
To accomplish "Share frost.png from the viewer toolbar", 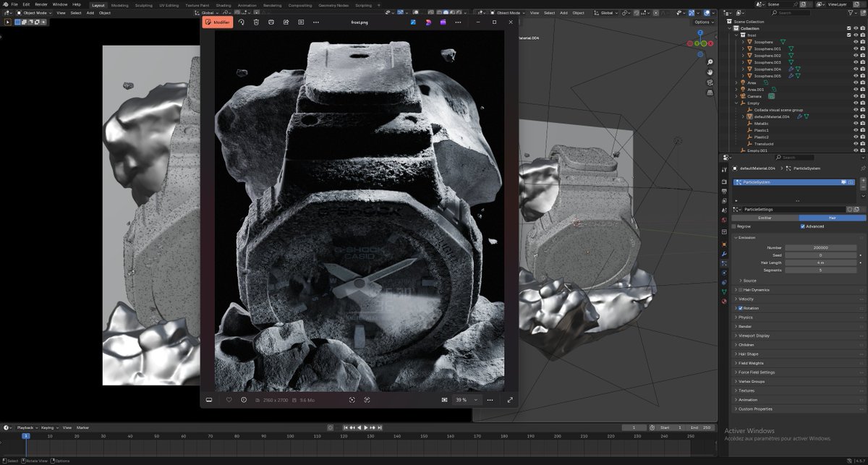I will (x=286, y=22).
